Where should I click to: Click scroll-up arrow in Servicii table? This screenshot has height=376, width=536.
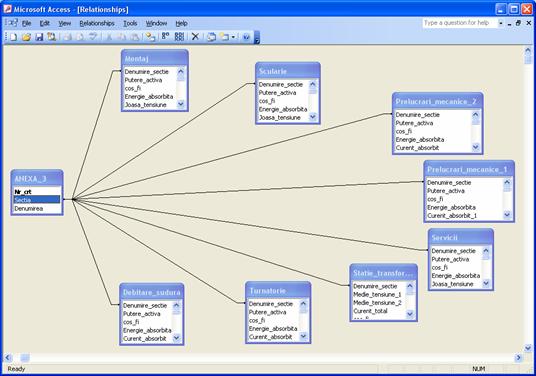point(486,251)
